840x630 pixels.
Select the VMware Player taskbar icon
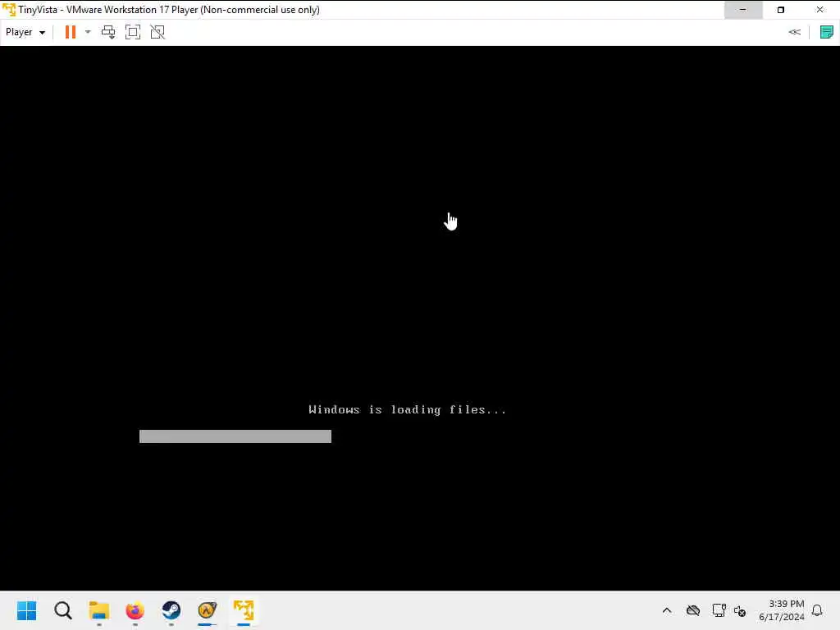[244, 610]
